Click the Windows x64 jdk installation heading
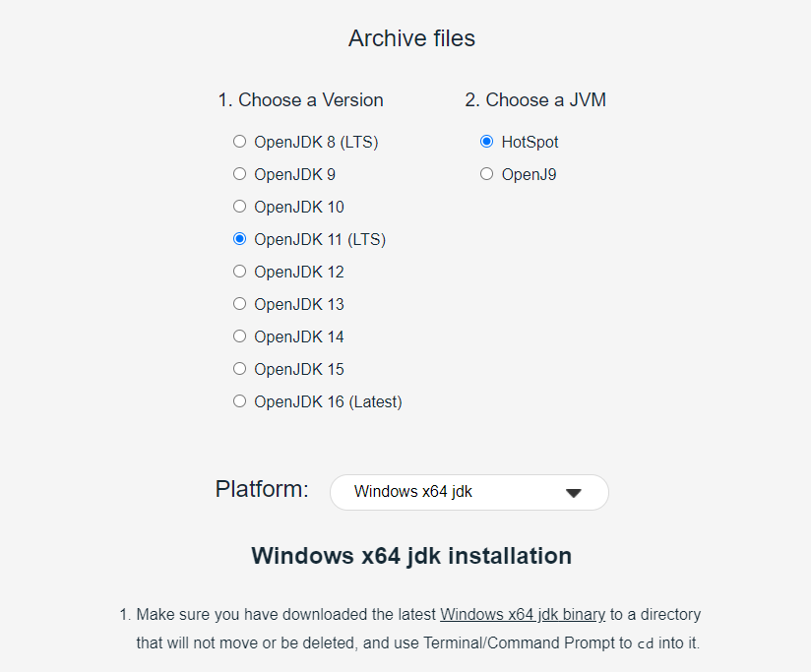 point(411,555)
